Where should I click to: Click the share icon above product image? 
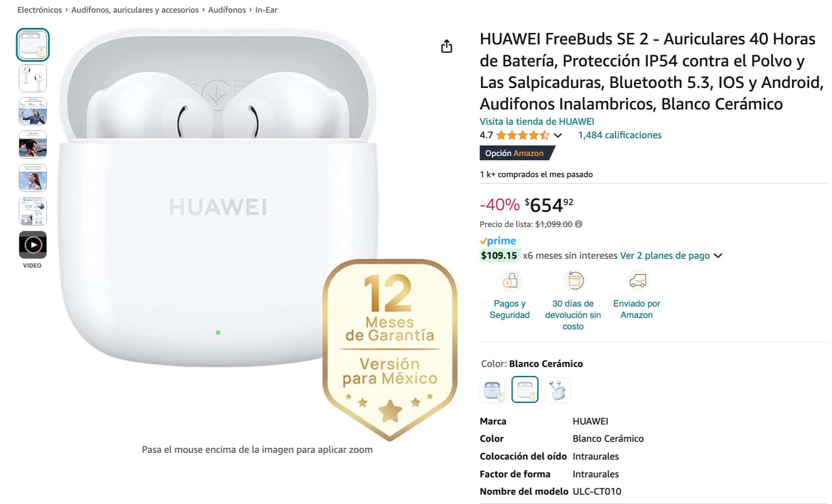446,46
